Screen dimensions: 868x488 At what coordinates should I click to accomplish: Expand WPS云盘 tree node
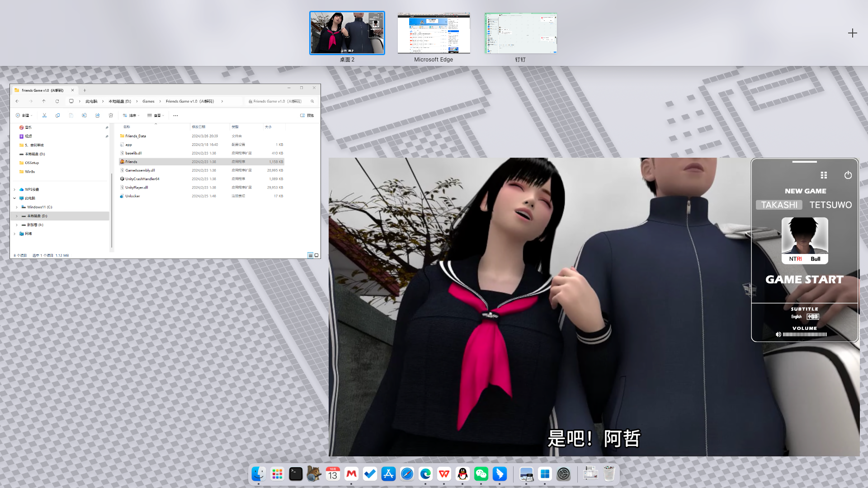14,189
